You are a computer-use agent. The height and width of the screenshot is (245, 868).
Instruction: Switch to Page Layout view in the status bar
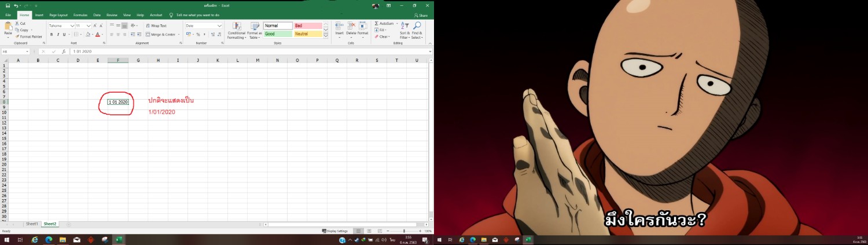369,231
